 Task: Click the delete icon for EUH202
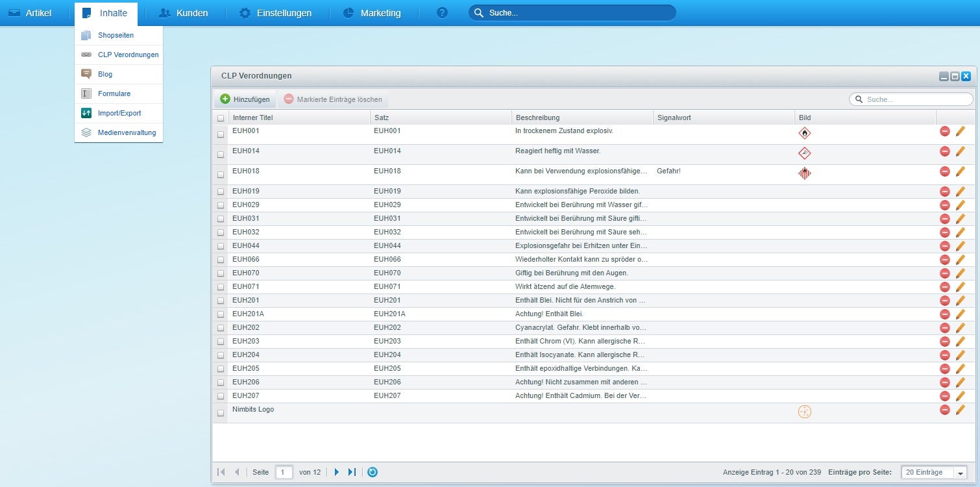(945, 328)
